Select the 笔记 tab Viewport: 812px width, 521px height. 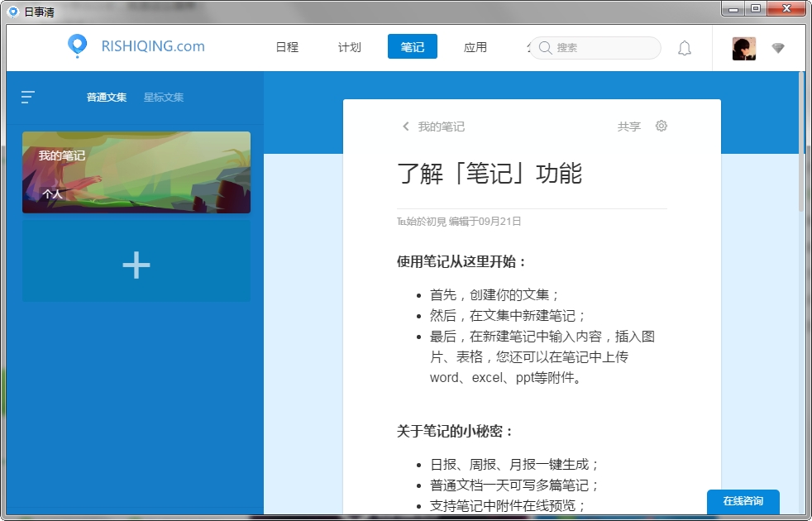pos(413,47)
